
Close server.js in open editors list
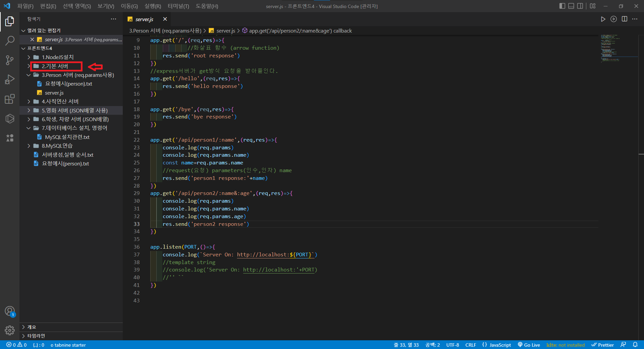pyautogui.click(x=32, y=40)
